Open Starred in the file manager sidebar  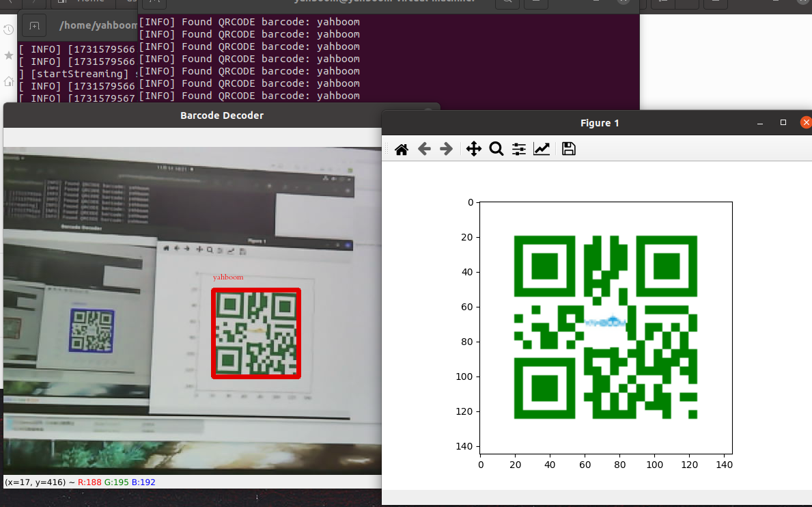pos(8,55)
